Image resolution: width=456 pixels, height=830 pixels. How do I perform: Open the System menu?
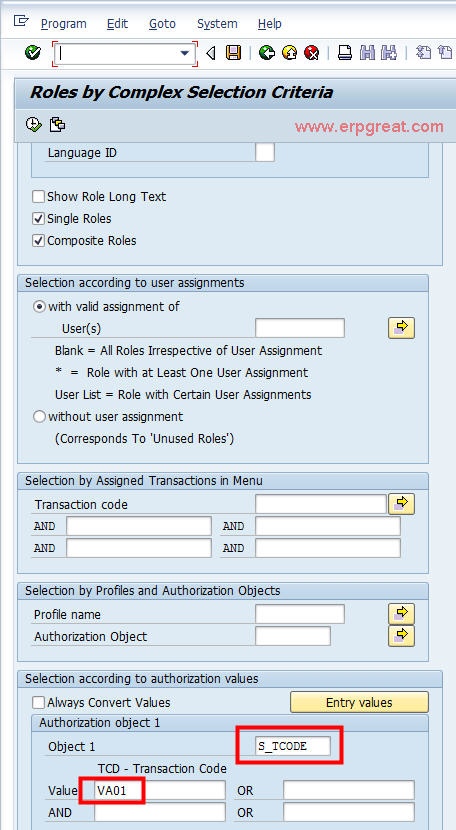coord(217,24)
